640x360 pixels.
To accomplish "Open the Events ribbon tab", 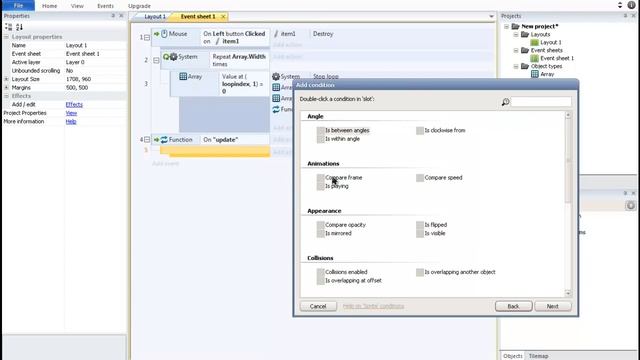I will coord(105,6).
